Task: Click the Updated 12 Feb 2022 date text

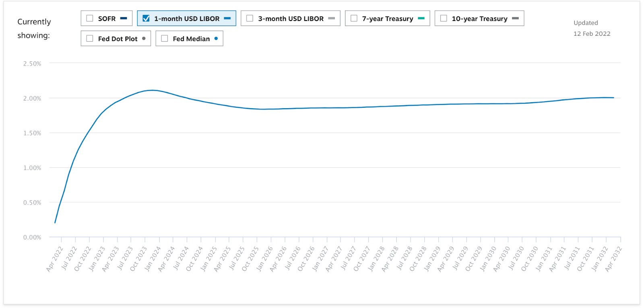Action: click(592, 34)
